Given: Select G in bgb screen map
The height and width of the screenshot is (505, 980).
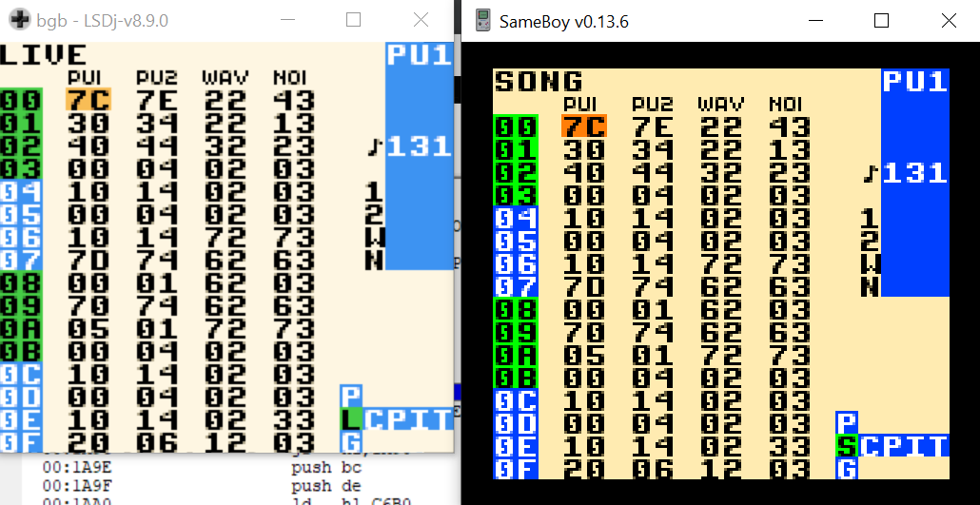Looking at the screenshot, I should 351,442.
